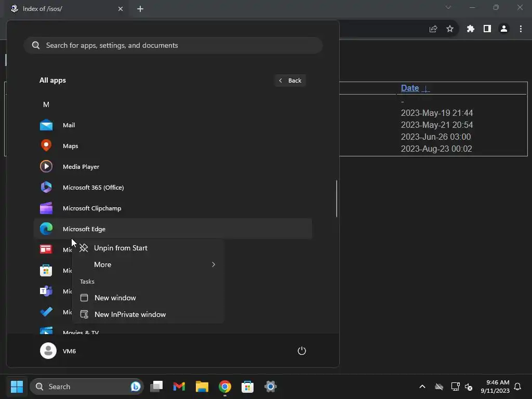This screenshot has width=532, height=399.
Task: Choose New window task
Action: point(148,298)
